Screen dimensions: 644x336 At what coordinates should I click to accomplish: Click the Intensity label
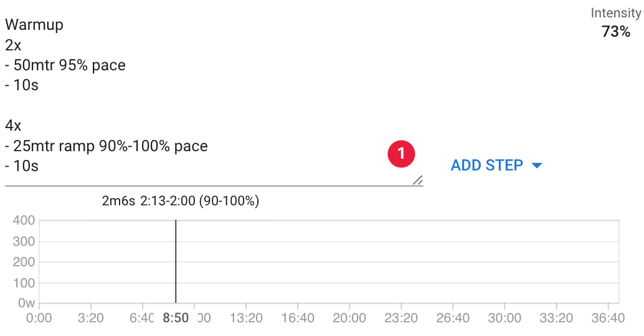pos(615,13)
